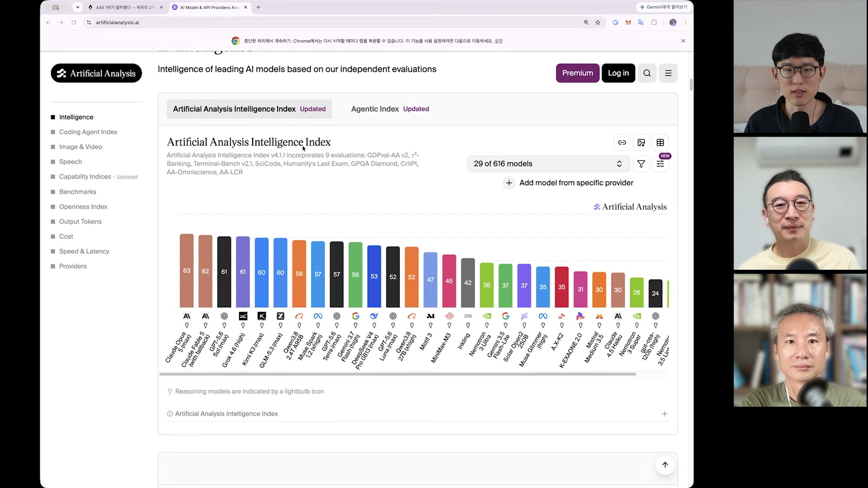Click the Z logo under the GLM-5.3 bar
This screenshot has width=868, height=488.
click(x=280, y=316)
